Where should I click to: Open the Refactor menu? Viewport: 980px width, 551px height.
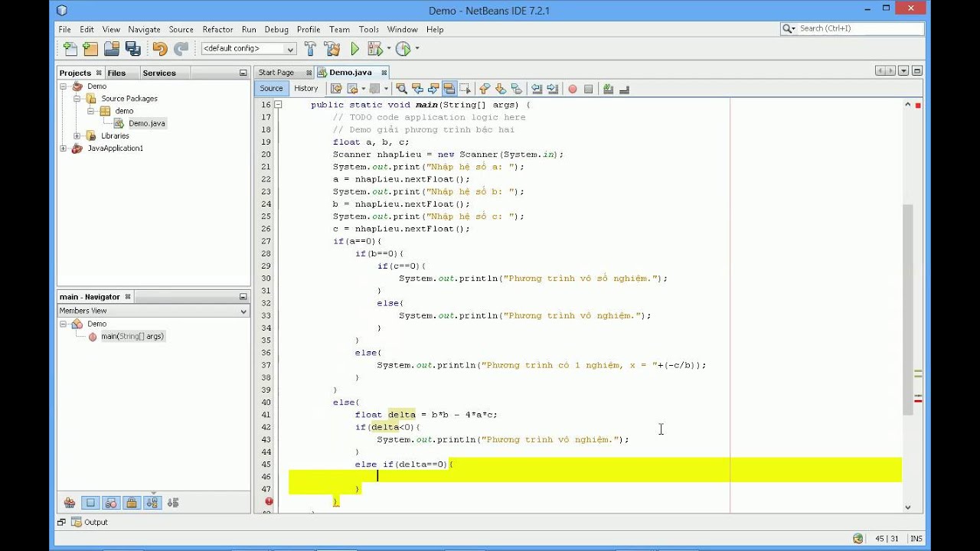217,29
